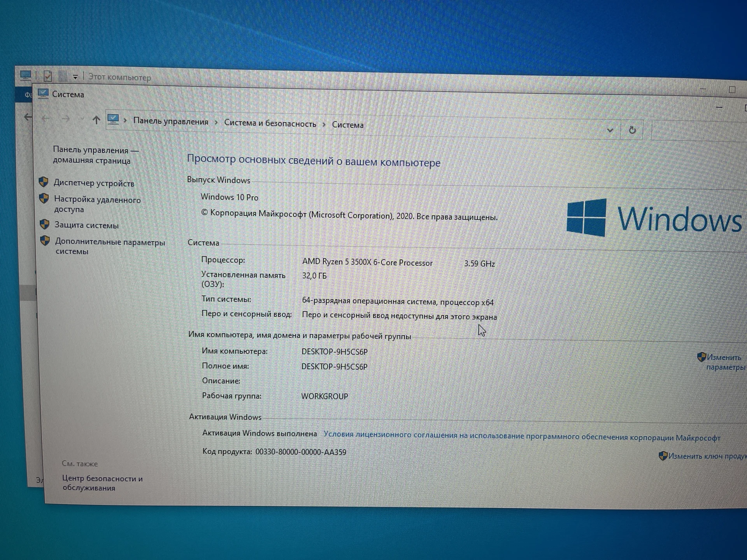Screen dimensions: 747x560
Task: Click the Процессор: label
Action: point(223,260)
